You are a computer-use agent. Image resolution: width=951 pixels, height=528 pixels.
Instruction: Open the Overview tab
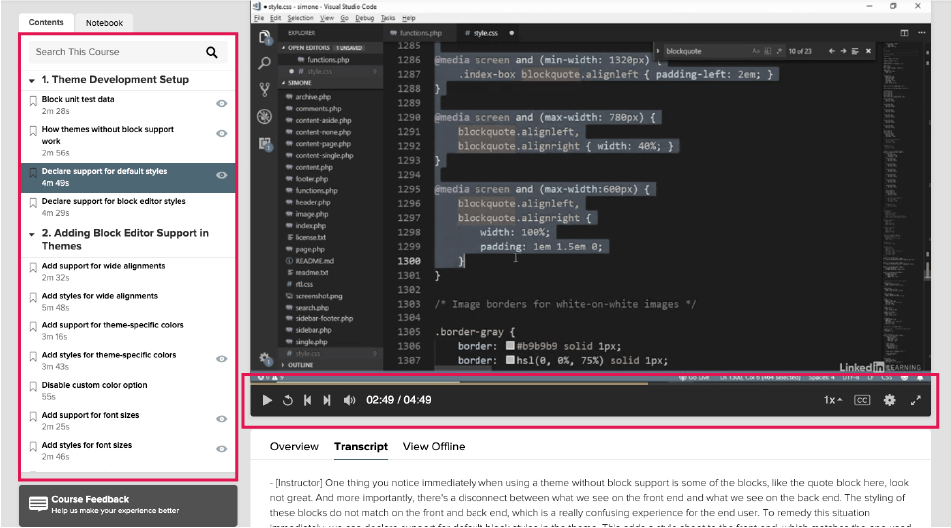point(294,446)
